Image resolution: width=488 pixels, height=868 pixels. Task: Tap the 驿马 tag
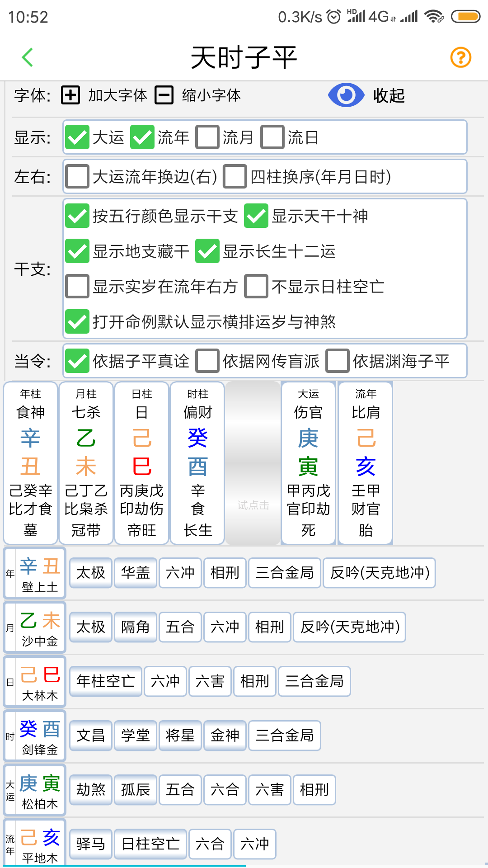91,844
